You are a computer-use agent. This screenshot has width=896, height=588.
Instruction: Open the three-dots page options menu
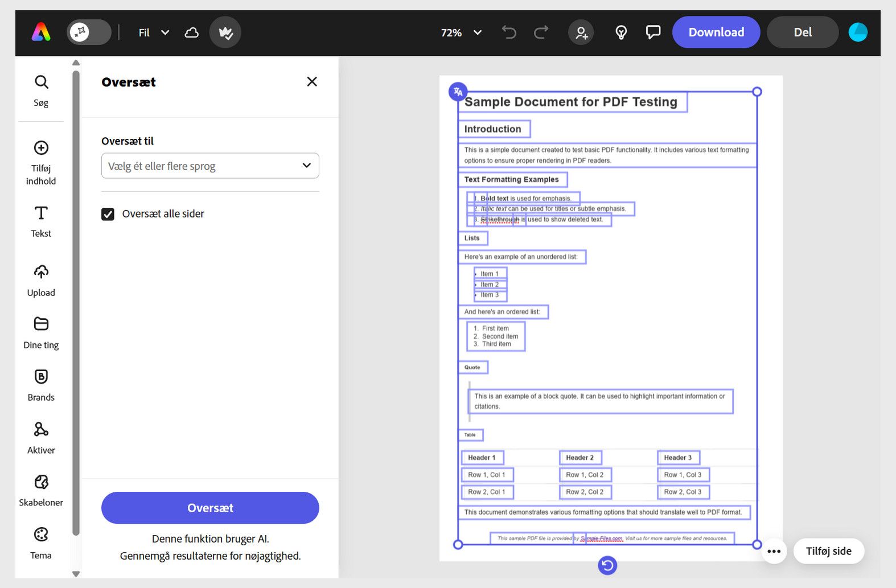774,551
